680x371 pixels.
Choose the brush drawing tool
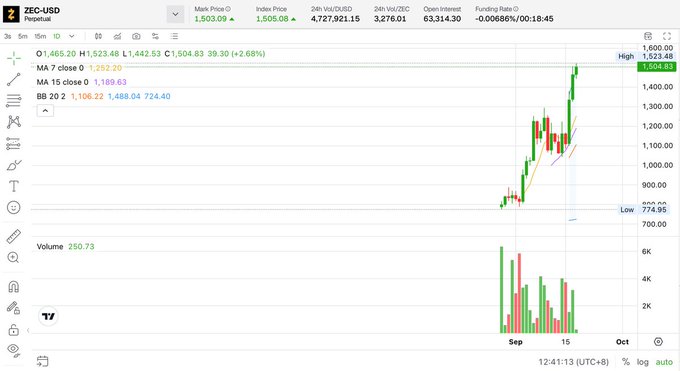tap(13, 165)
